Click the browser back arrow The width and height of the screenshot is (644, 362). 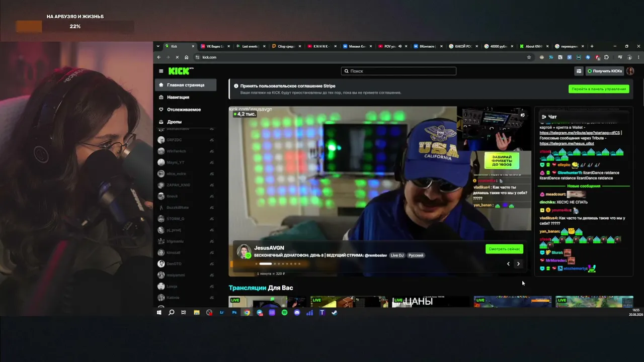tap(160, 57)
